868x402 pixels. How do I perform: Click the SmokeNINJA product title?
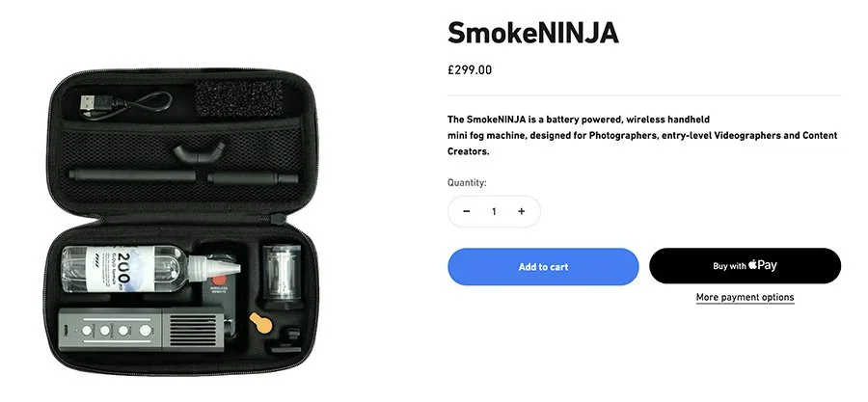532,33
